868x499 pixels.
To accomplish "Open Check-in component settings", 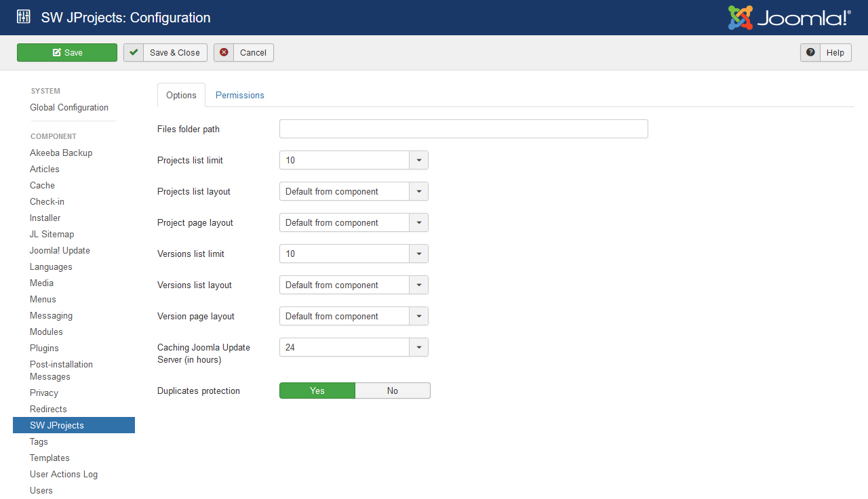I will pos(47,201).
